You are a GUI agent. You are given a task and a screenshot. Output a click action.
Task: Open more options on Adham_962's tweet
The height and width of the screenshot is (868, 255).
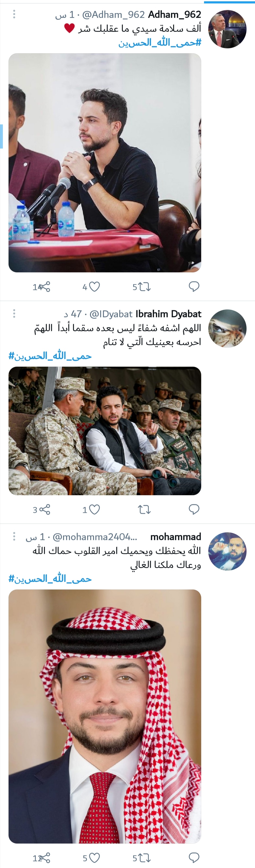pos(14,14)
